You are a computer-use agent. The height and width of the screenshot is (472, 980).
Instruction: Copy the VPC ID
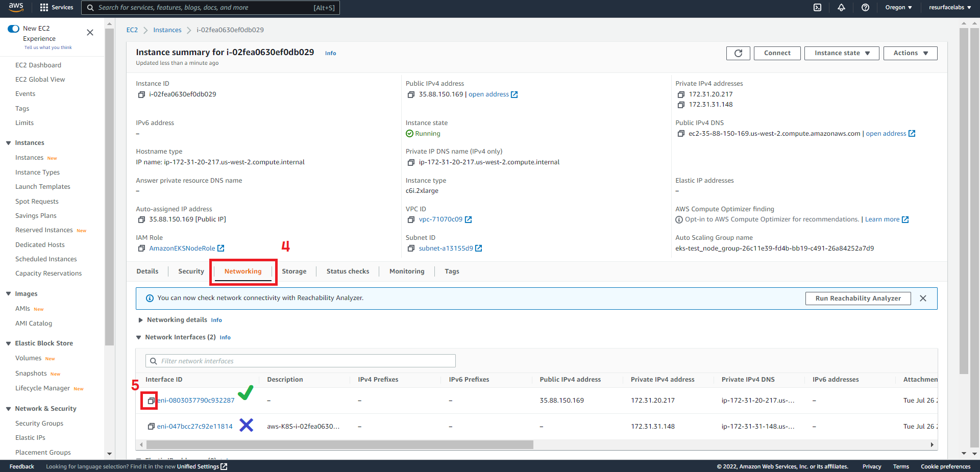(411, 219)
